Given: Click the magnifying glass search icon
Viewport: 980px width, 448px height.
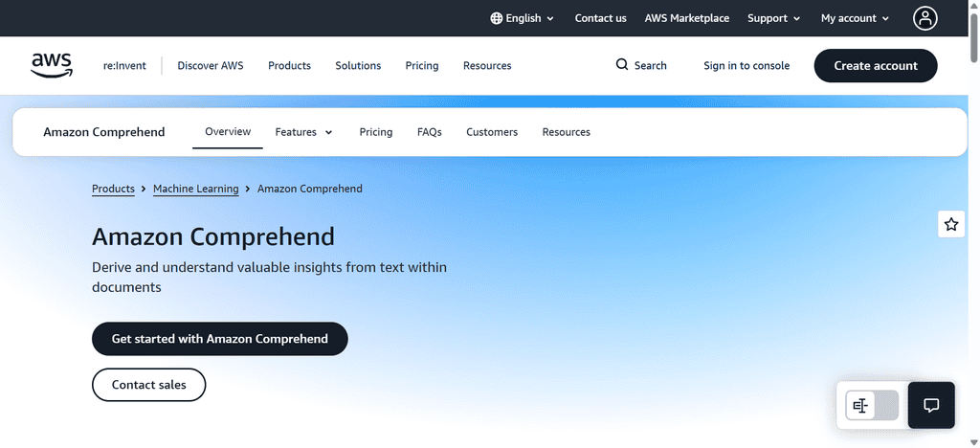Looking at the screenshot, I should tap(622, 65).
